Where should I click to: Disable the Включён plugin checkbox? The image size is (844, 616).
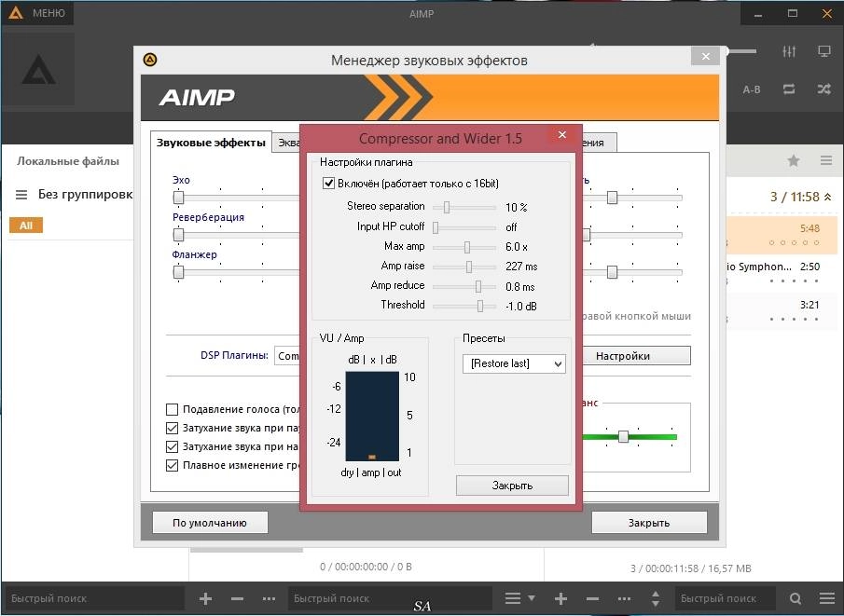[328, 184]
